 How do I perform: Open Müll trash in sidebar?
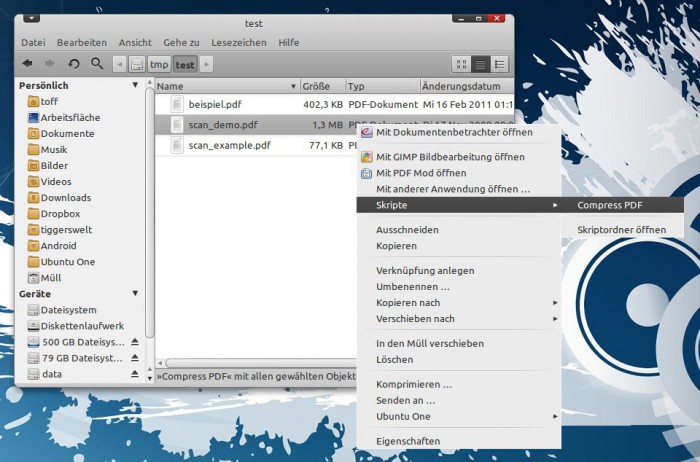tap(51, 277)
